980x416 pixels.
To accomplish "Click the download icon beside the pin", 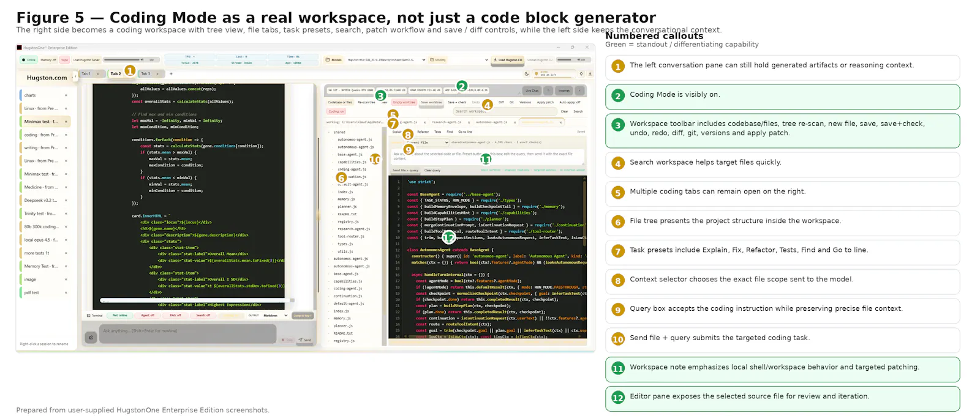I will (590, 74).
